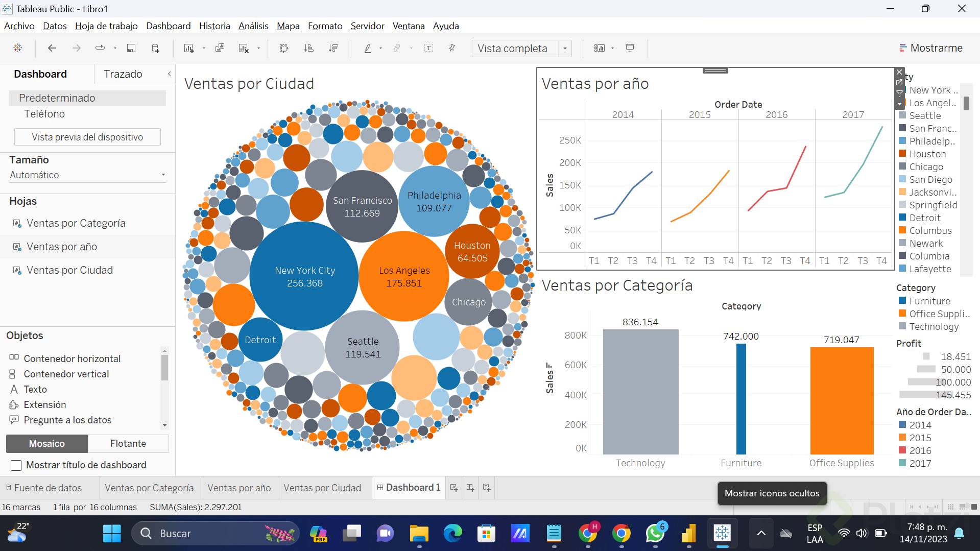Click the Furniture color swatch in Category legend
The image size is (980, 551).
pos(902,301)
